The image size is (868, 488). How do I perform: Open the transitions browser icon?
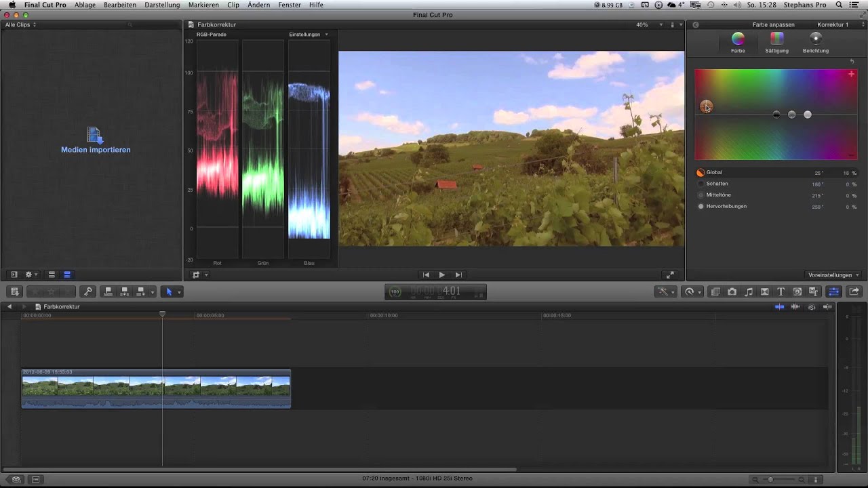[765, 291]
